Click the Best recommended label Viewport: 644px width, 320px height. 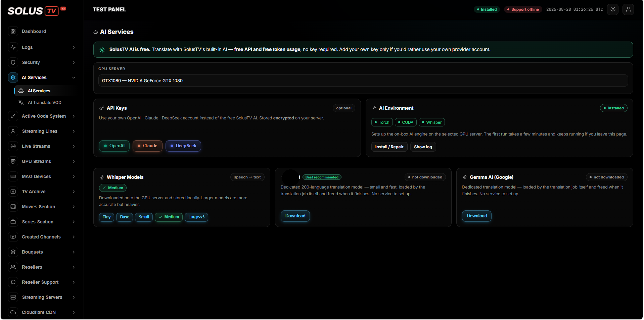click(322, 177)
